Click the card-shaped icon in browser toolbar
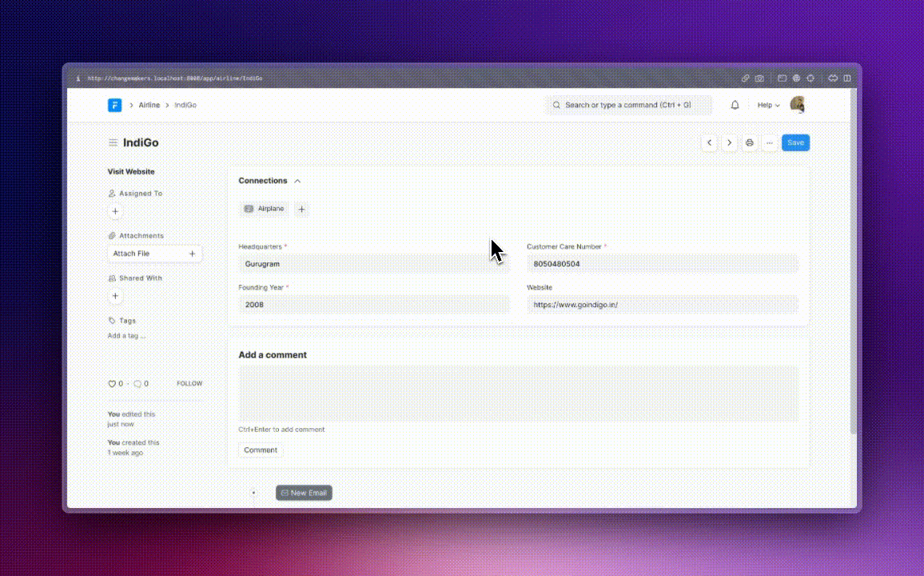The height and width of the screenshot is (576, 924). click(782, 78)
